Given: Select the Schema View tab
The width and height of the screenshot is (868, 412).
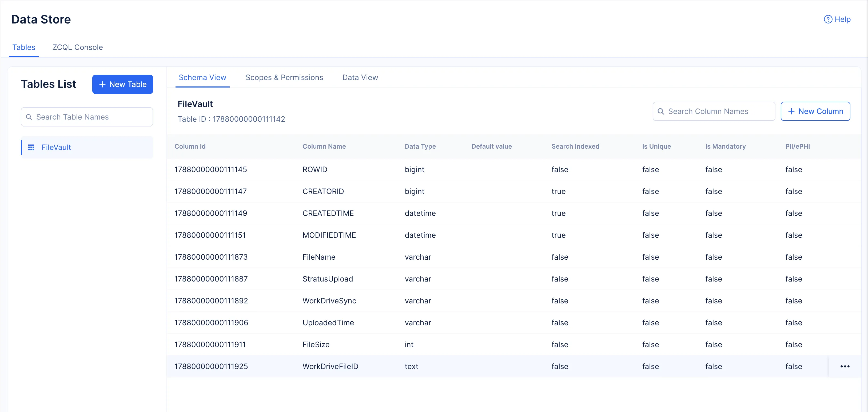Looking at the screenshot, I should click(x=202, y=78).
